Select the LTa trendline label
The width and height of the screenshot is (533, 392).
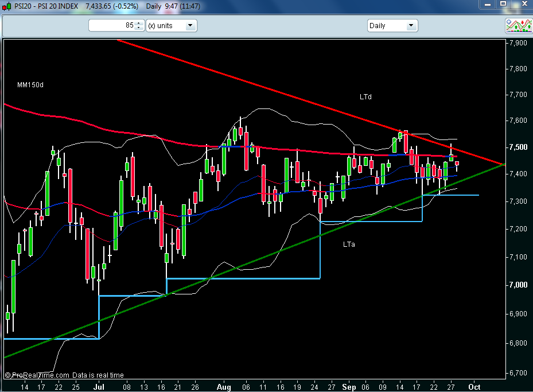349,244
